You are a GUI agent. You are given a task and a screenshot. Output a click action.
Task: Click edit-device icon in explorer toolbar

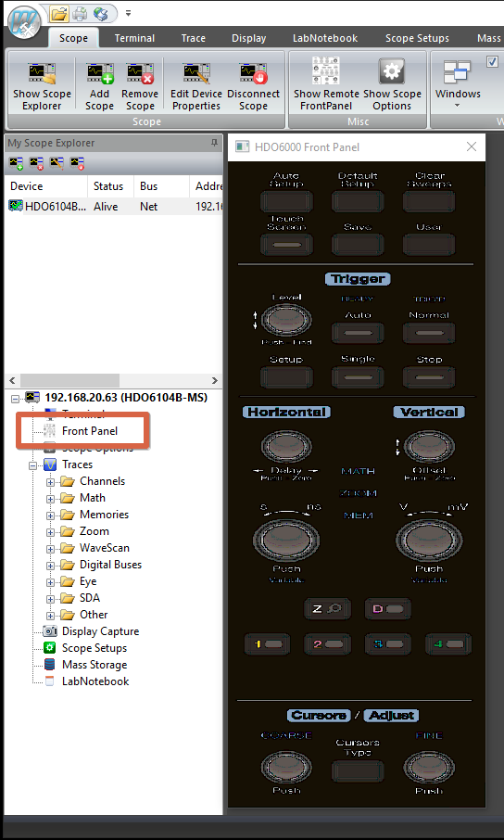[57, 163]
